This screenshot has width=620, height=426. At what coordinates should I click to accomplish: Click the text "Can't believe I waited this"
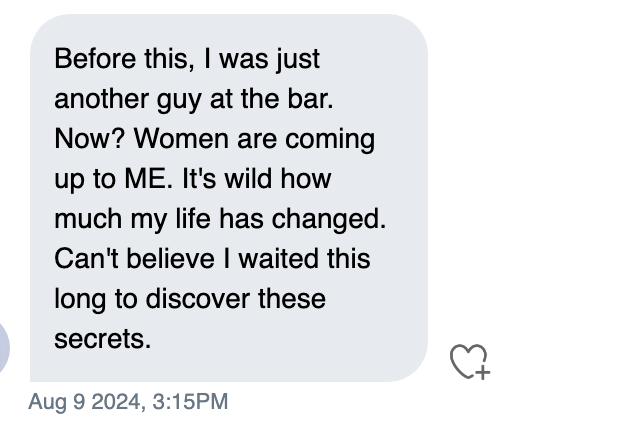[x=212, y=259]
